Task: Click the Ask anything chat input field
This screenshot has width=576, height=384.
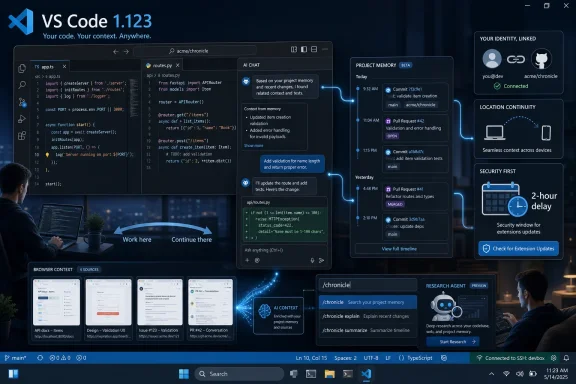Action: point(285,250)
